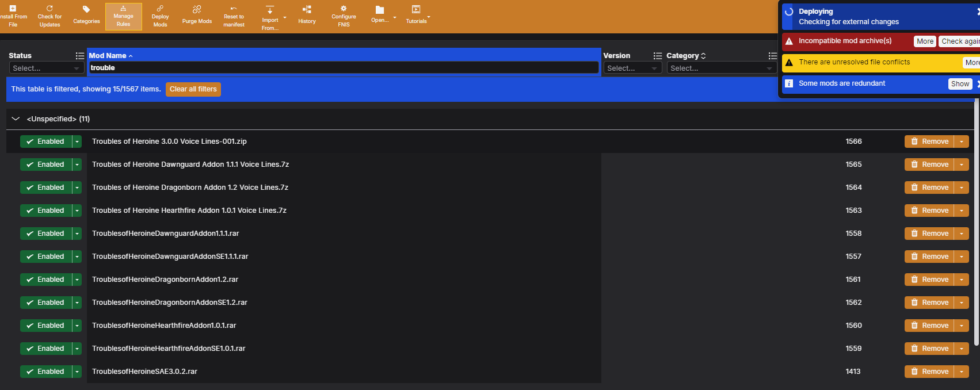Toggle Enabled for TroublesofHeroineDawnguardAddon1.1.1.rar
This screenshot has width=980, height=390.
46,234
